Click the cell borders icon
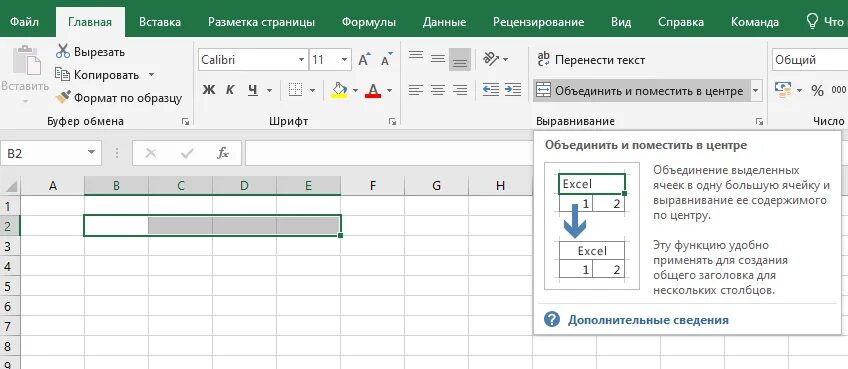This screenshot has width=848, height=369. point(295,90)
